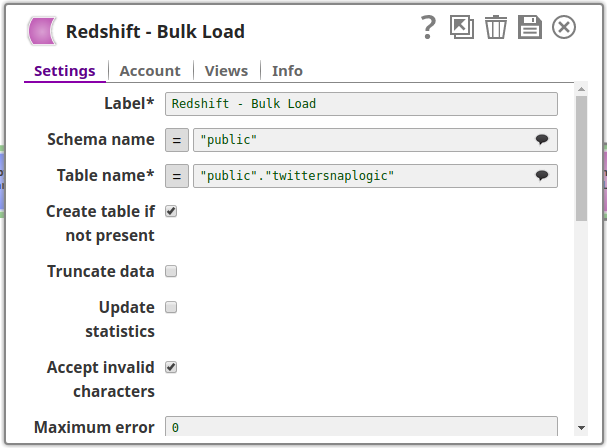Click the Schema name label
607x448 pixels.
pos(101,139)
